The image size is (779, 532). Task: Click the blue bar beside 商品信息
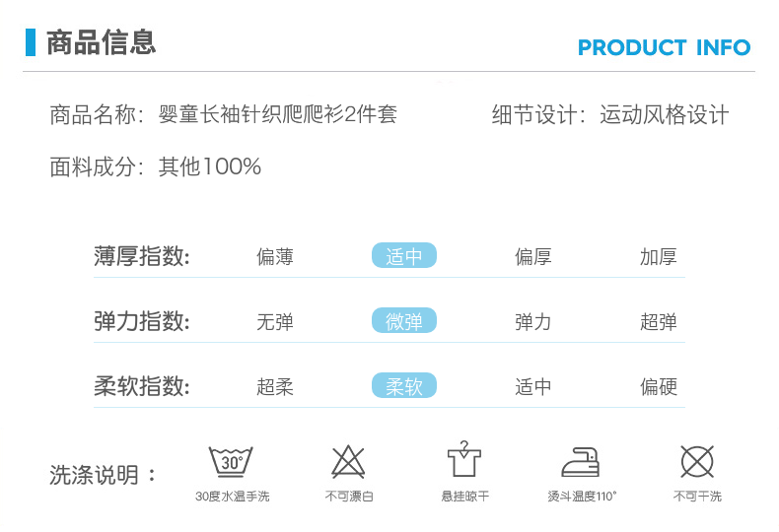click(31, 42)
